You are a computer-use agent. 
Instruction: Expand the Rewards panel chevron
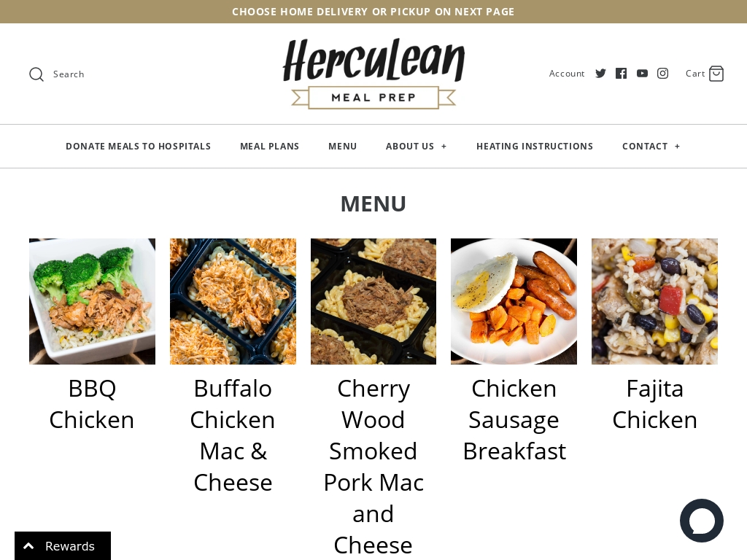(28, 546)
